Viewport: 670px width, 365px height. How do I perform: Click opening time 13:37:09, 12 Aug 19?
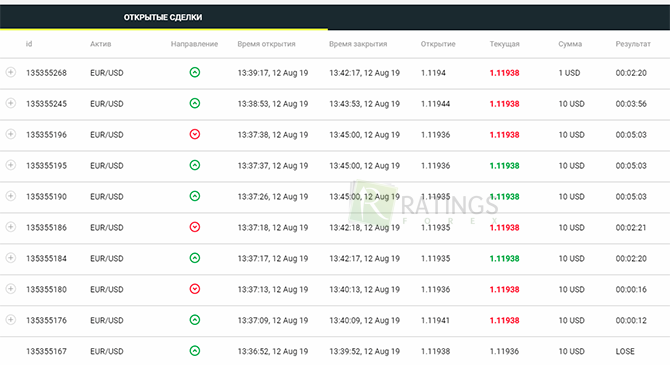[273, 321]
